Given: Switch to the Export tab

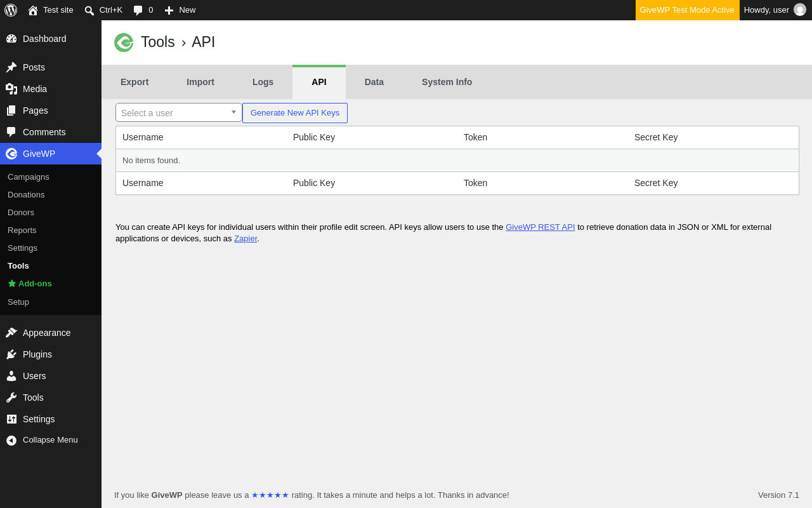Looking at the screenshot, I should (134, 82).
